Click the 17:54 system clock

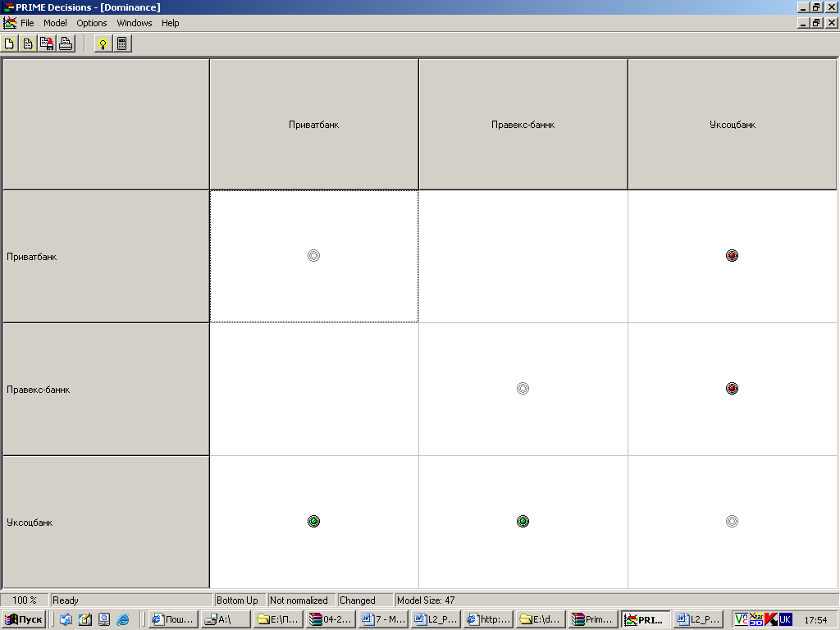(815, 620)
